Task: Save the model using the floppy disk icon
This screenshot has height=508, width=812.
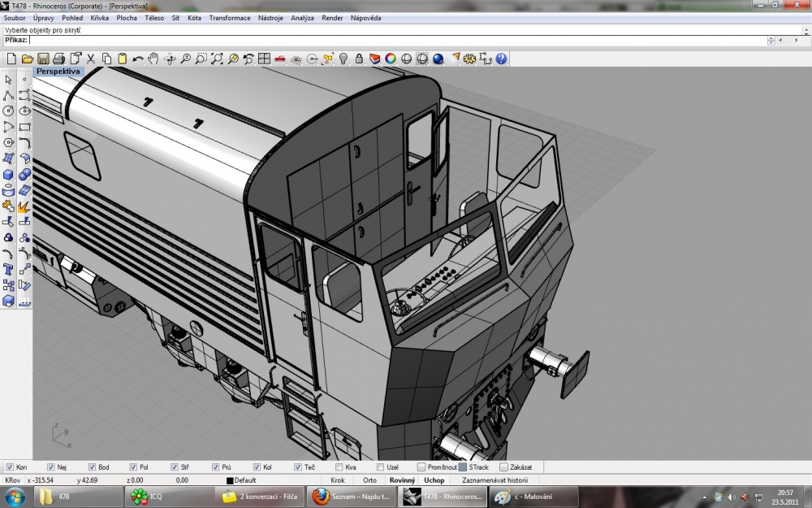Action: tap(43, 59)
